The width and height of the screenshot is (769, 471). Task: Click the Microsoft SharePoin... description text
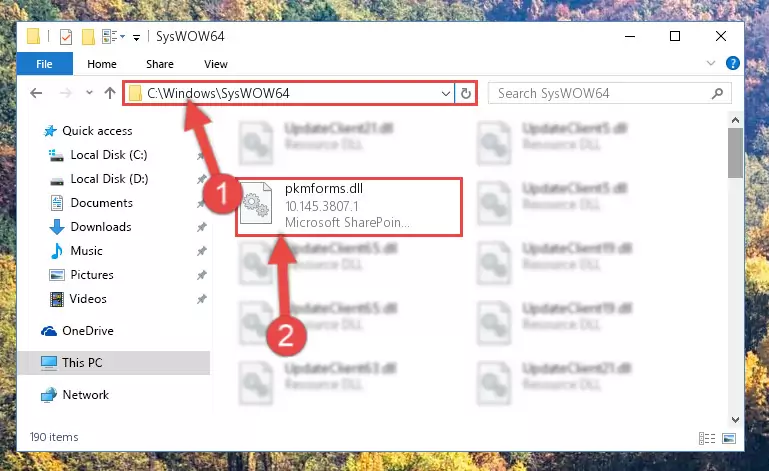point(347,223)
